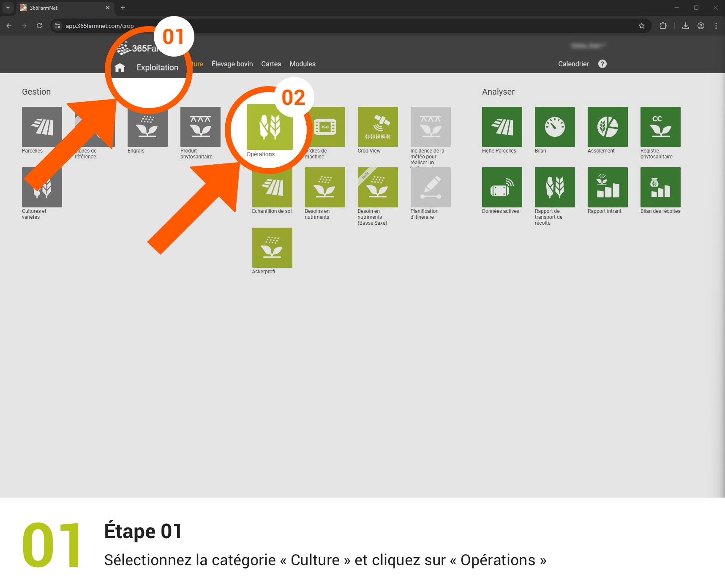Open the Rapport intrant tile
The width and height of the screenshot is (725, 588).
tap(607, 187)
